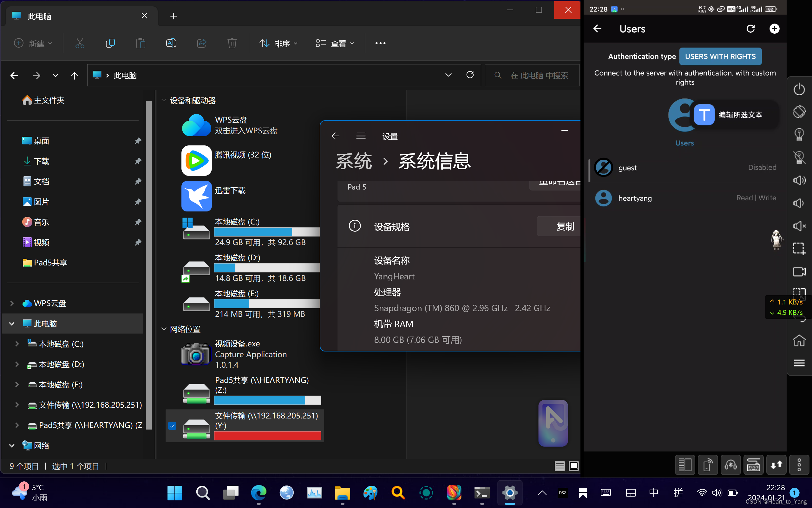Go up one folder level in Explorer

[x=74, y=75]
